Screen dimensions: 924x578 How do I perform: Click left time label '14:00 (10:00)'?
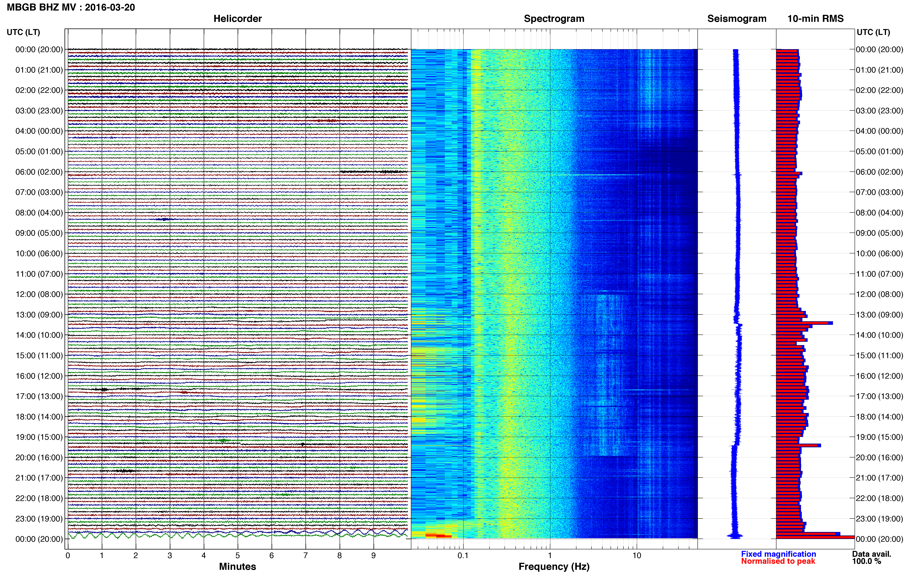click(39, 335)
